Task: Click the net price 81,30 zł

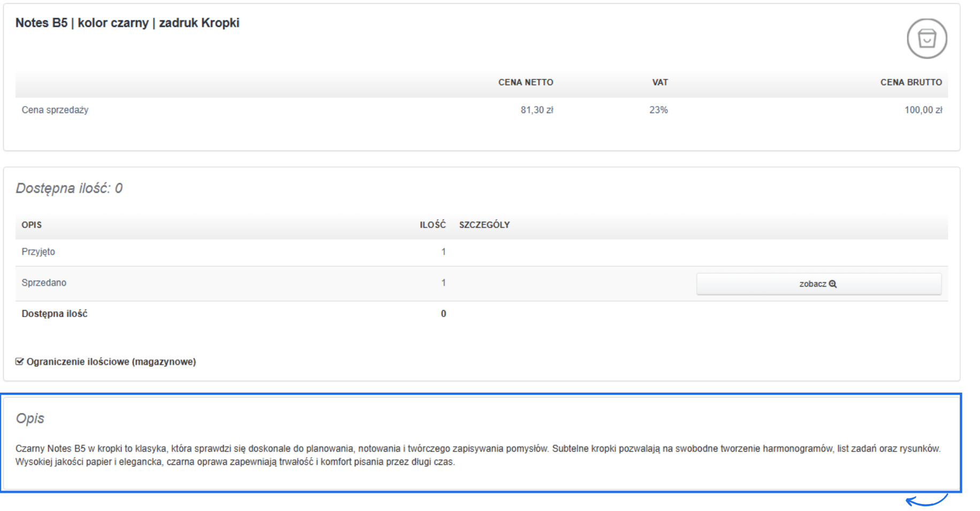Action: (537, 110)
